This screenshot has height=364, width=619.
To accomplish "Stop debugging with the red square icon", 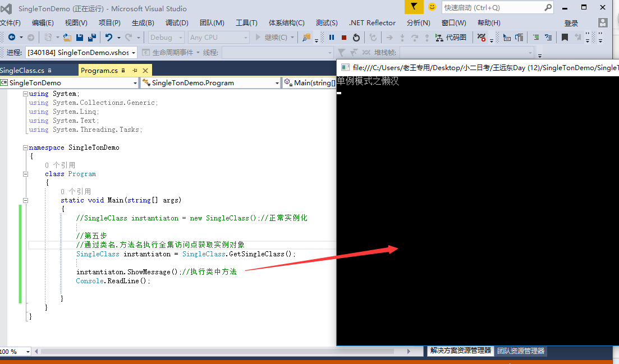I will pos(344,38).
